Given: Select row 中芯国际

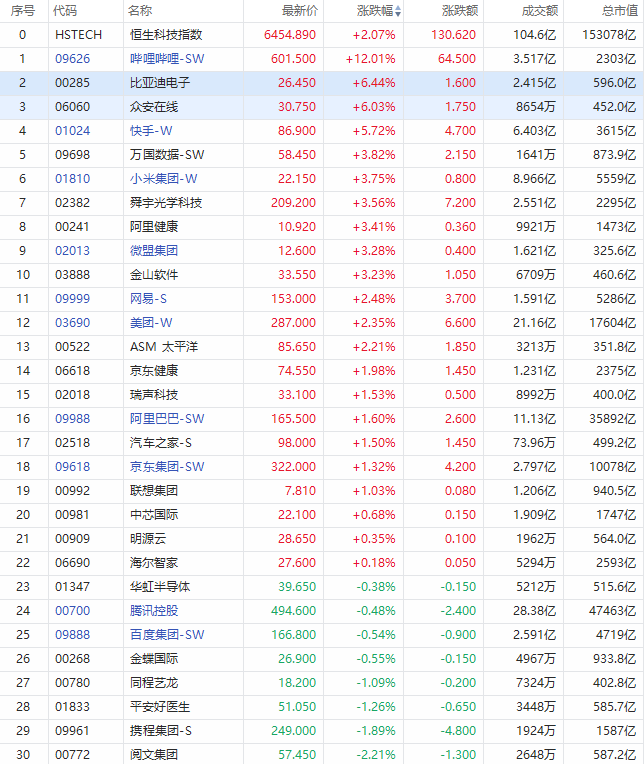Looking at the screenshot, I should 322,515.
